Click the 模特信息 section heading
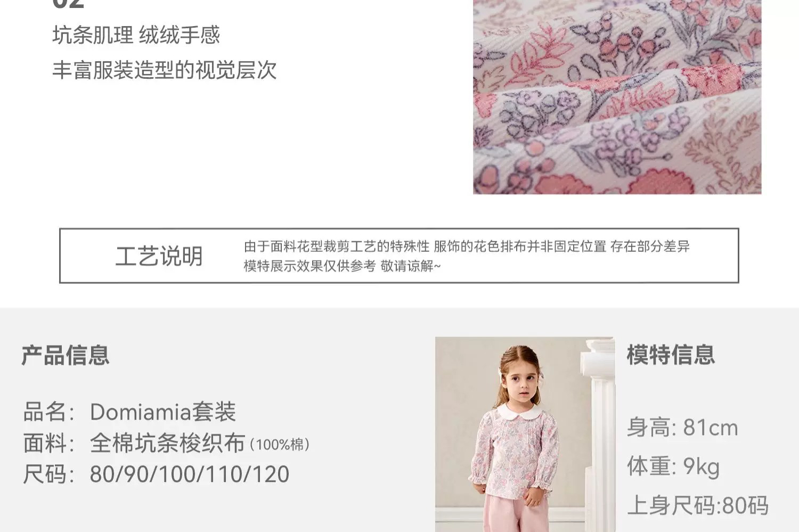799x532 pixels. pos(671,355)
